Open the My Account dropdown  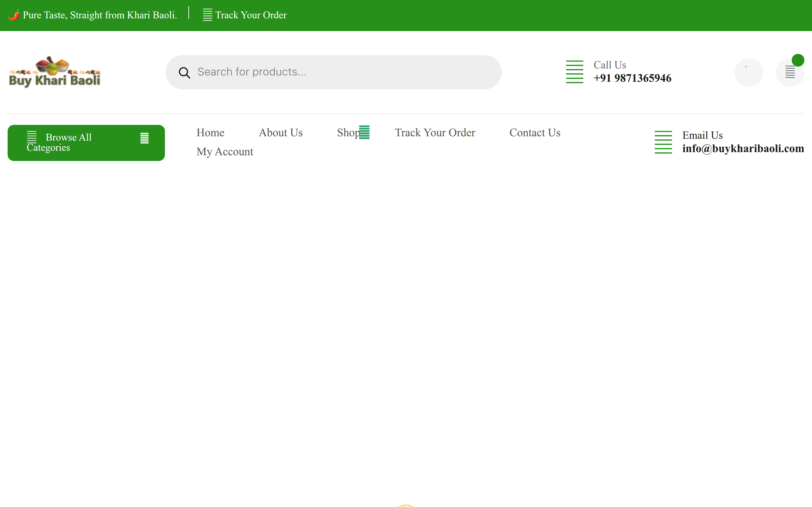click(225, 151)
